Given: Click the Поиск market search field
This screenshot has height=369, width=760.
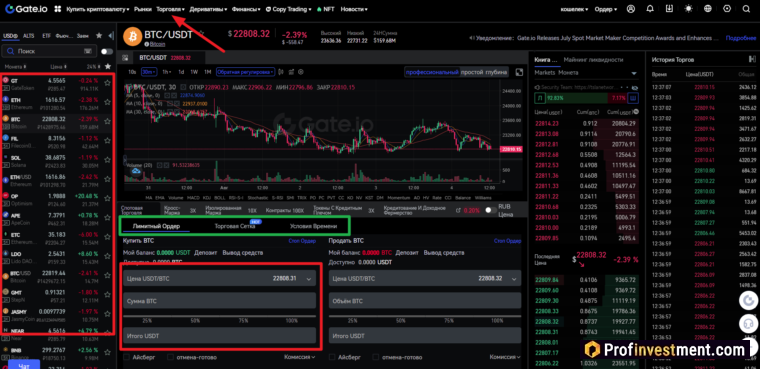Looking at the screenshot, I should tap(49, 51).
